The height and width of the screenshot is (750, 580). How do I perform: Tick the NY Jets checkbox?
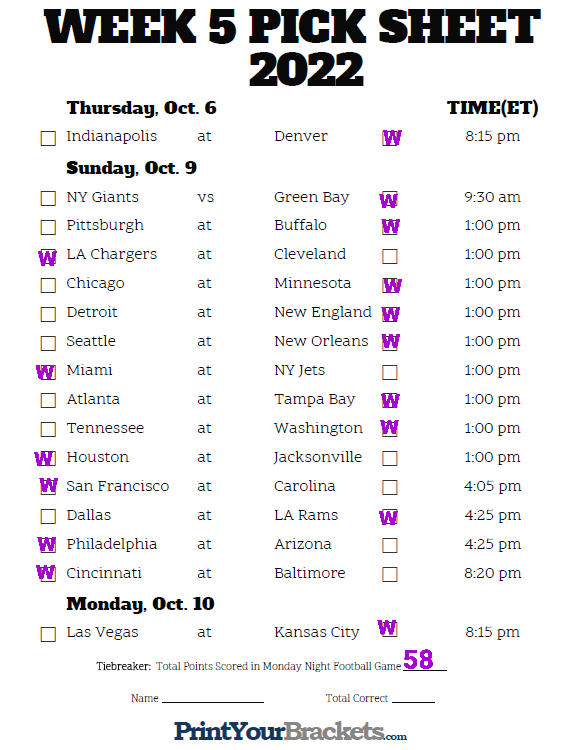pyautogui.click(x=390, y=372)
